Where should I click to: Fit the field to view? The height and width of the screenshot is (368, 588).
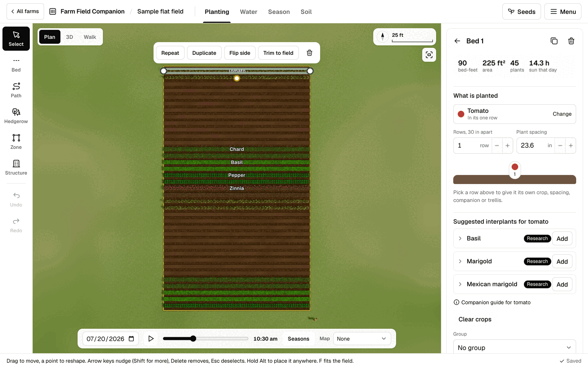click(x=429, y=55)
